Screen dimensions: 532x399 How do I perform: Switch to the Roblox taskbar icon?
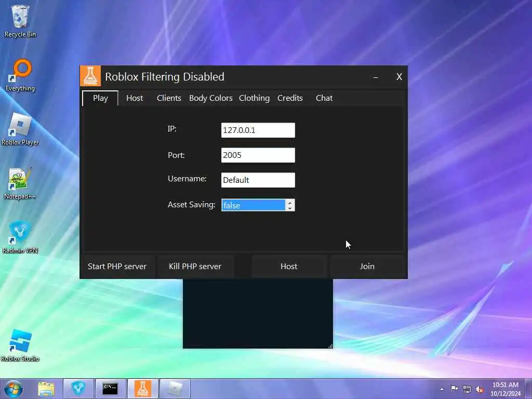pyautogui.click(x=175, y=389)
